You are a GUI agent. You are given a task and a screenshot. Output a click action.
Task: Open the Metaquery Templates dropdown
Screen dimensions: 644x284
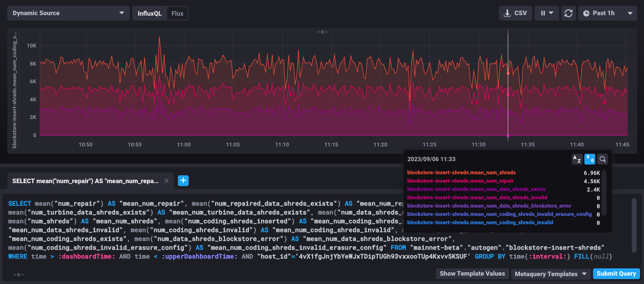549,274
